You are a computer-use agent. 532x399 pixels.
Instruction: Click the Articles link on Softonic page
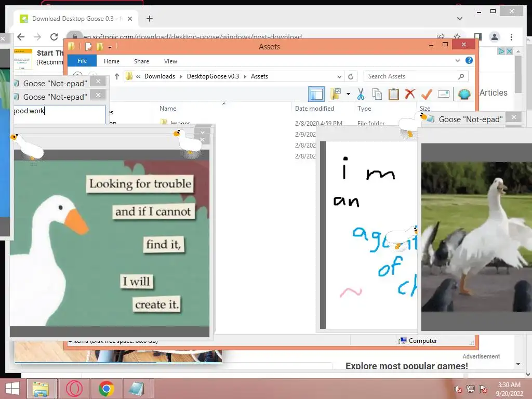494,93
